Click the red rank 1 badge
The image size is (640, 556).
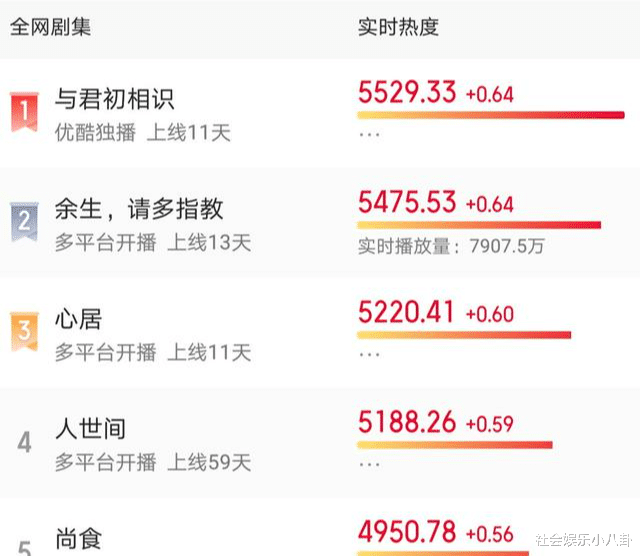coord(24,112)
